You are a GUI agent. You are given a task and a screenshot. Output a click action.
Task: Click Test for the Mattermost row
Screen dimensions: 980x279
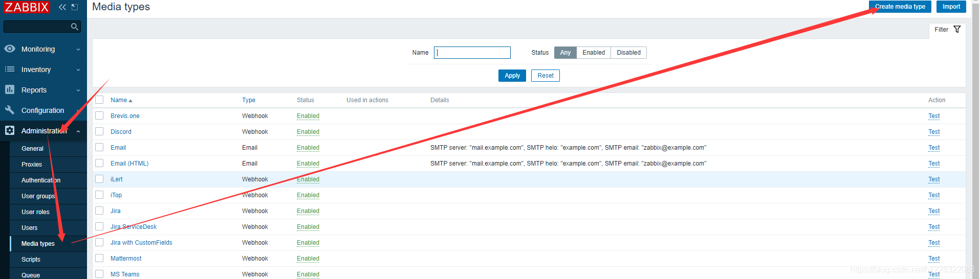(x=934, y=259)
